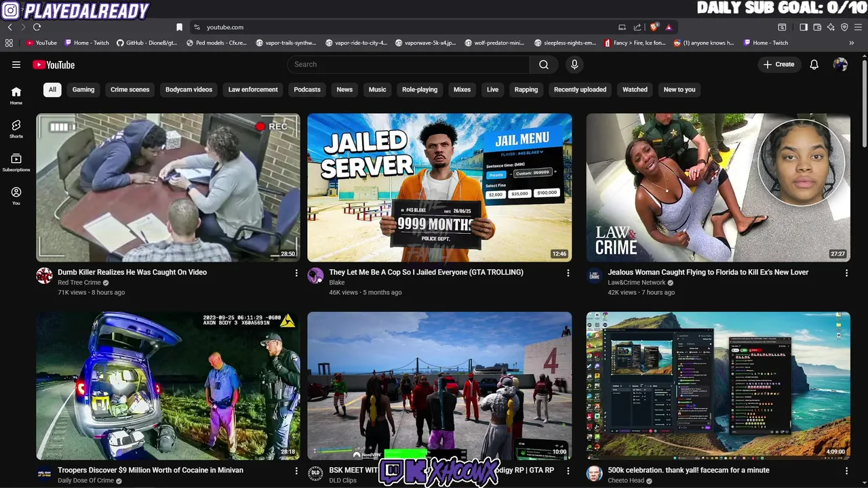Go to Home in the sidebar
868x488 pixels.
pyautogui.click(x=16, y=96)
